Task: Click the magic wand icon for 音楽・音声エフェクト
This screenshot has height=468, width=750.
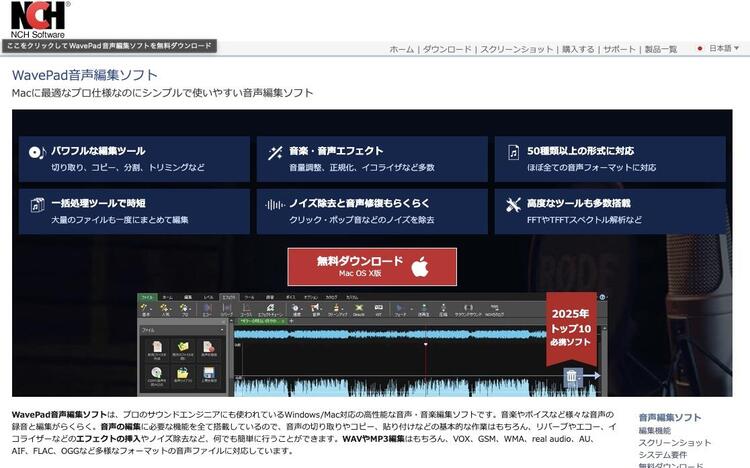Action: coord(275,153)
